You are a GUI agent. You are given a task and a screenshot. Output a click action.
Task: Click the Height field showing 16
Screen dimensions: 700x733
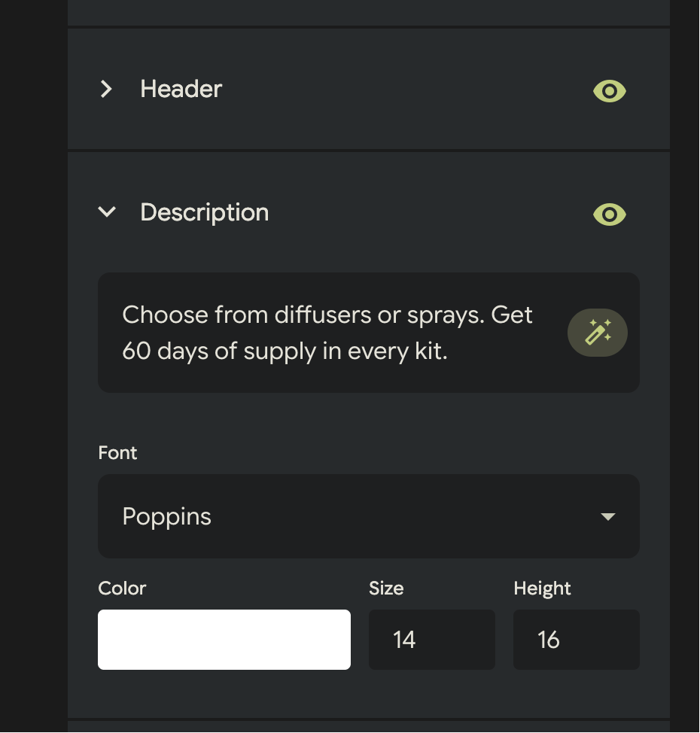(x=576, y=640)
